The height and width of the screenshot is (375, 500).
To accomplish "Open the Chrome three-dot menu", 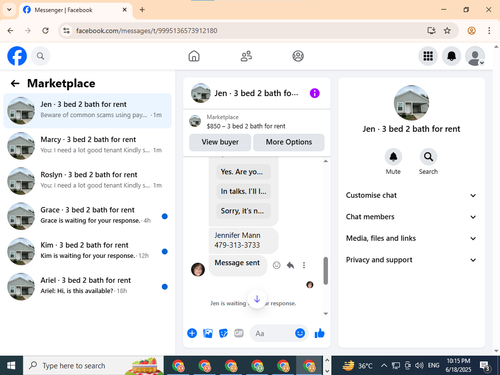I will 489,31.
